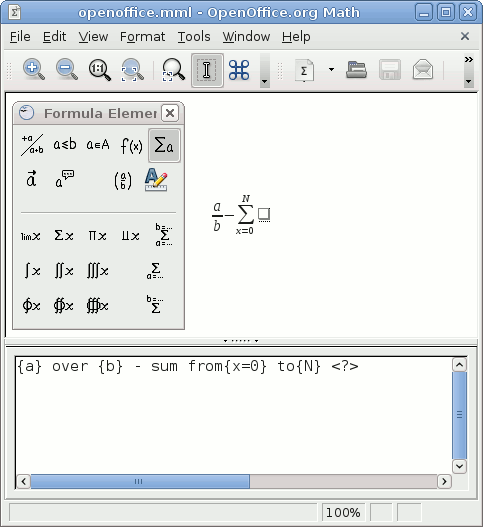Image resolution: width=483 pixels, height=527 pixels.
Task: Click the Update formula view icon
Action: (173, 70)
